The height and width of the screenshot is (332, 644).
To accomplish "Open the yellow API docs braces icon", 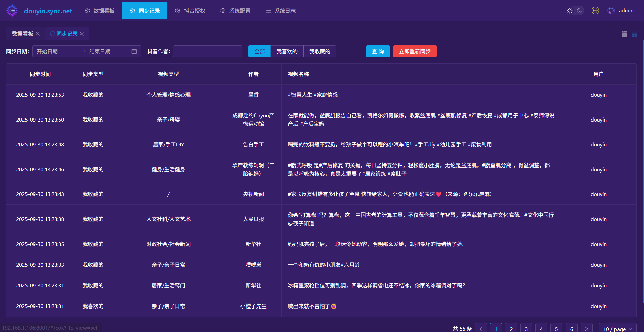I will [595, 11].
